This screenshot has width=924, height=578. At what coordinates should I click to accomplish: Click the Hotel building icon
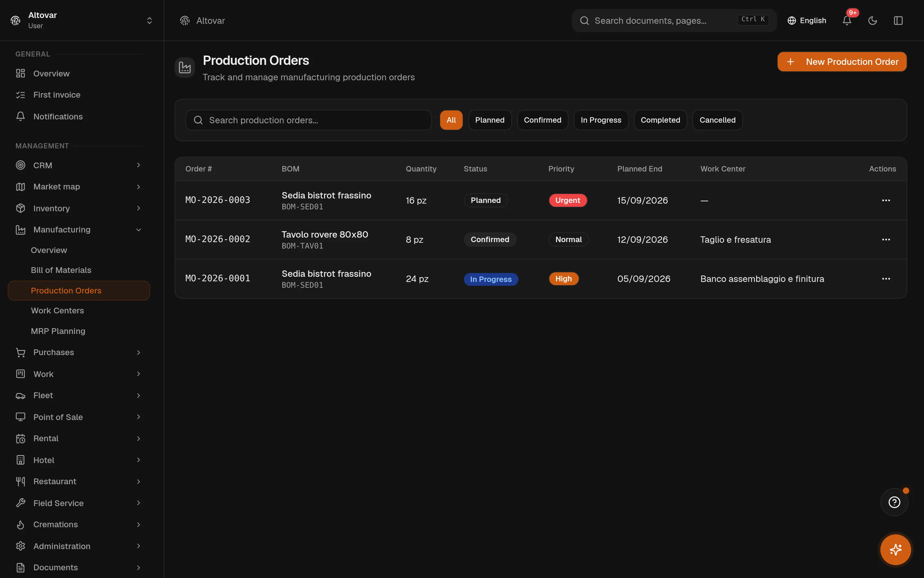tap(21, 460)
